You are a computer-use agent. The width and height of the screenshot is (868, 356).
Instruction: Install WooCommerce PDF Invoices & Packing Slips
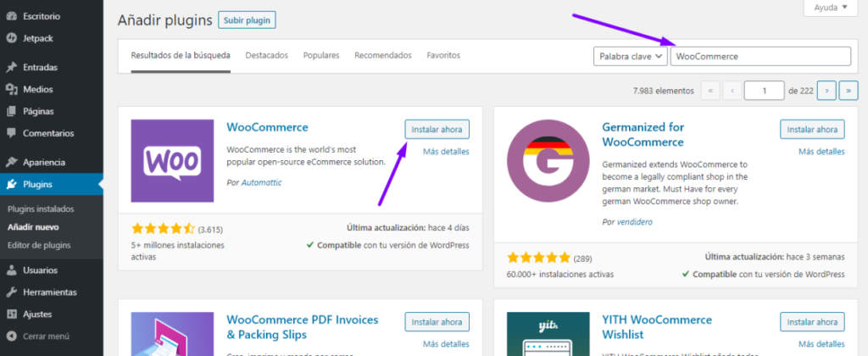[x=437, y=322]
